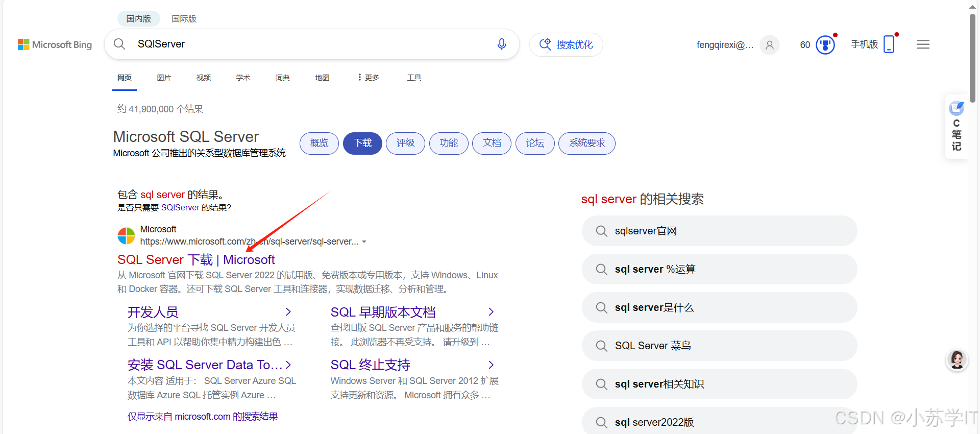Select the 图片 images tab
Image resolution: width=980 pixels, height=434 pixels.
(164, 78)
